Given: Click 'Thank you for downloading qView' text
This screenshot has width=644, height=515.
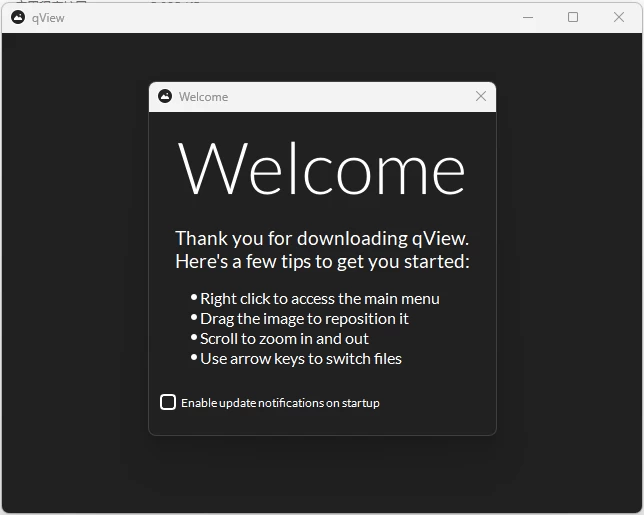Looking at the screenshot, I should (x=322, y=238).
